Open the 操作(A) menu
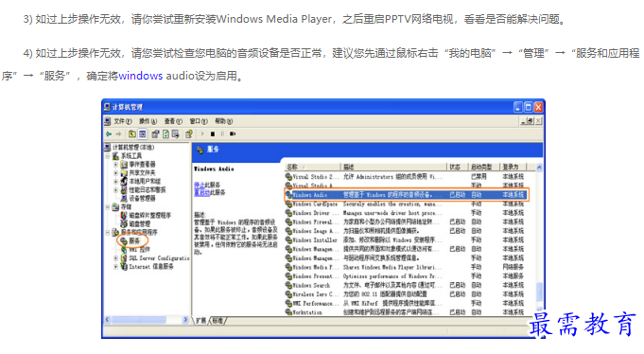 coord(148,121)
